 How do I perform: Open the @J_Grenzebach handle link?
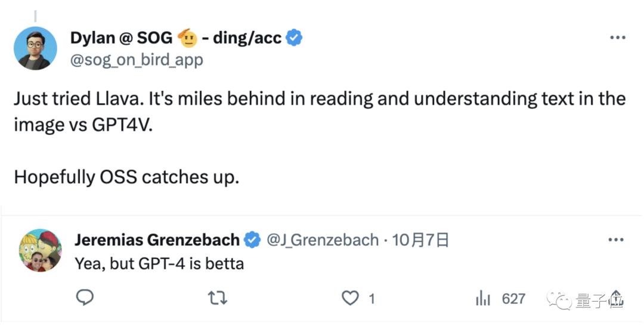(x=323, y=240)
